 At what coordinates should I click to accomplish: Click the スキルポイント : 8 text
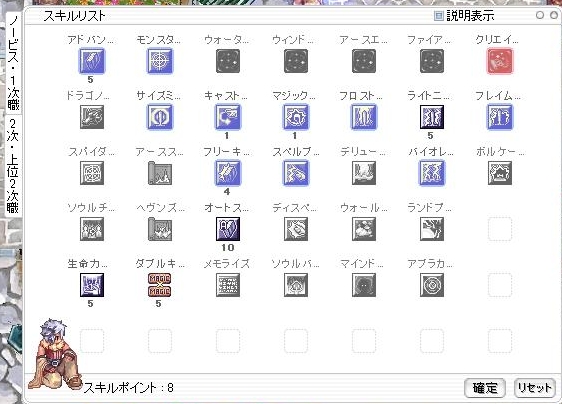coord(128,388)
